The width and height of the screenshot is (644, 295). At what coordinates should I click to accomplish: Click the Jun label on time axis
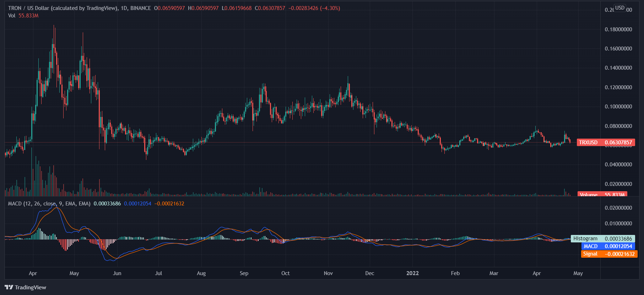tap(117, 273)
